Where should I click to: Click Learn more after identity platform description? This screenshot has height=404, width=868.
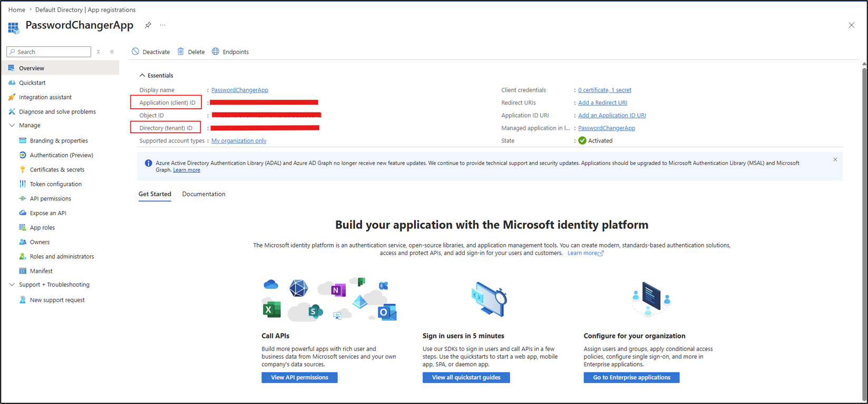coord(586,253)
